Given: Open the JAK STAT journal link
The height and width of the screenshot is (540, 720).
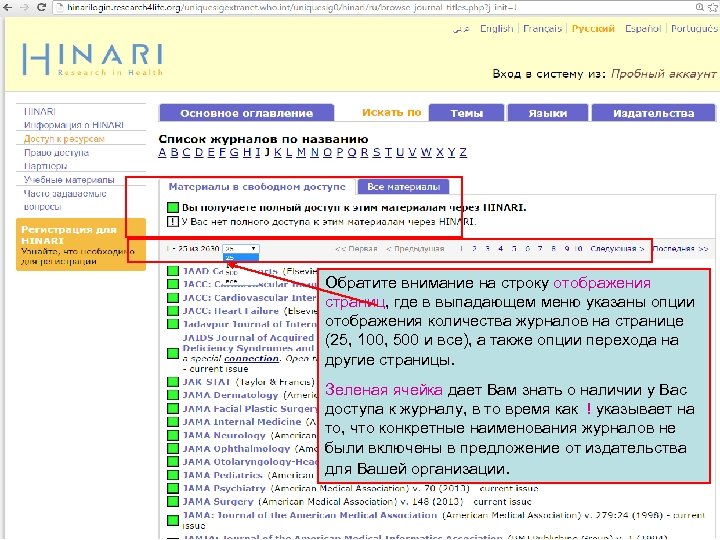Looking at the screenshot, I should [x=206, y=382].
